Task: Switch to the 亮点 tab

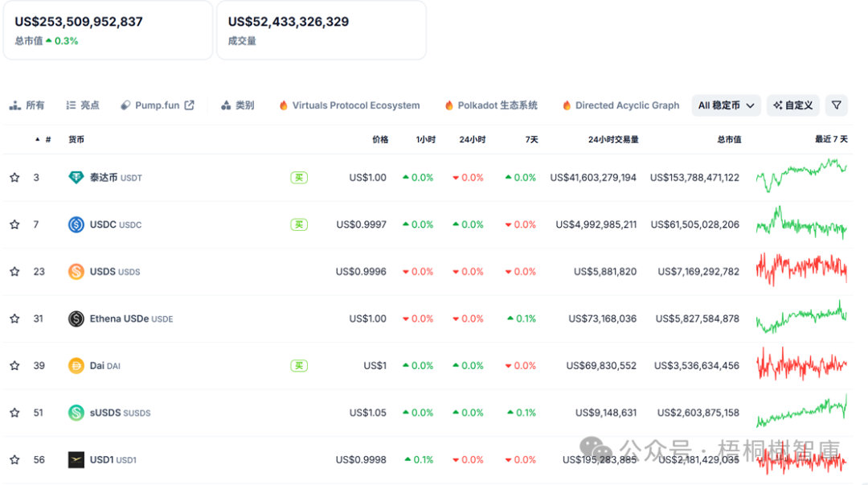Action: 83,105
